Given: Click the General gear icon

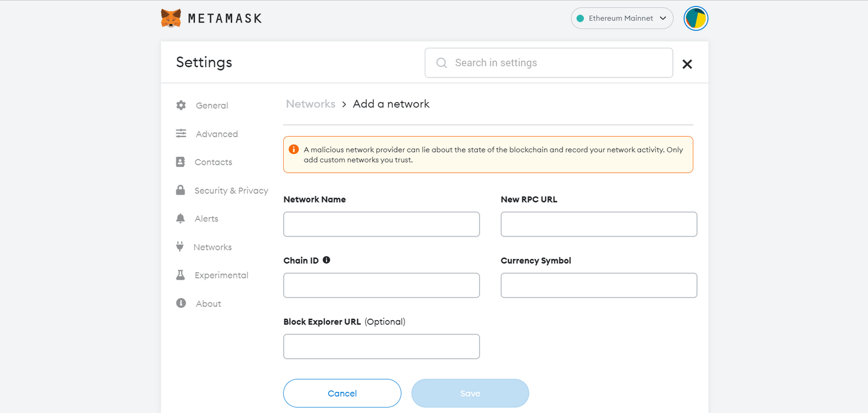Looking at the screenshot, I should point(181,105).
